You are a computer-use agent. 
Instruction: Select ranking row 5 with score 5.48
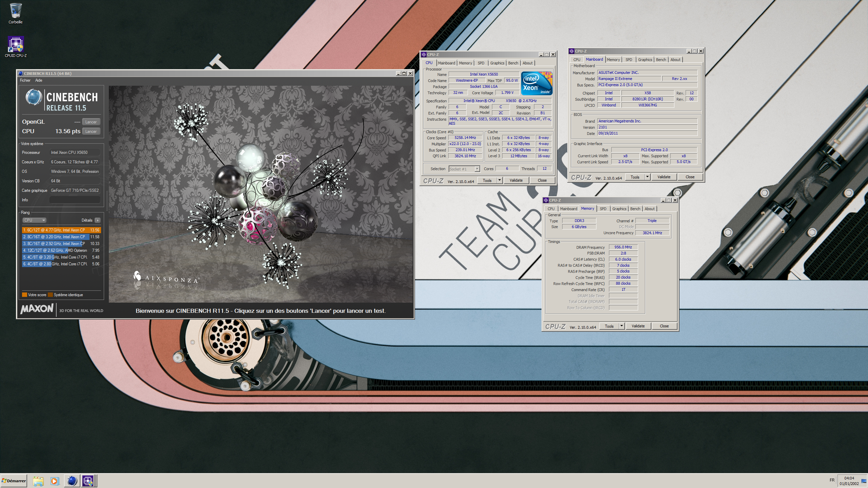pyautogui.click(x=61, y=257)
